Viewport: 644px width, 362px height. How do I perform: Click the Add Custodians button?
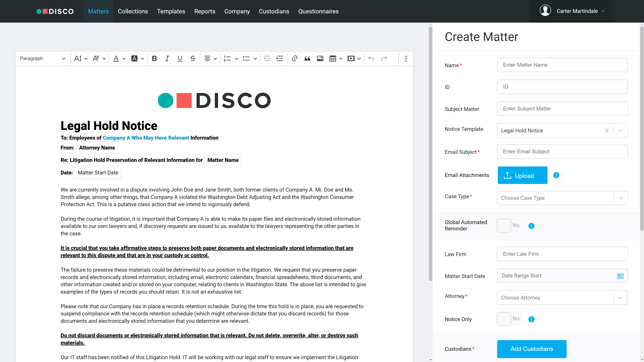point(531,349)
